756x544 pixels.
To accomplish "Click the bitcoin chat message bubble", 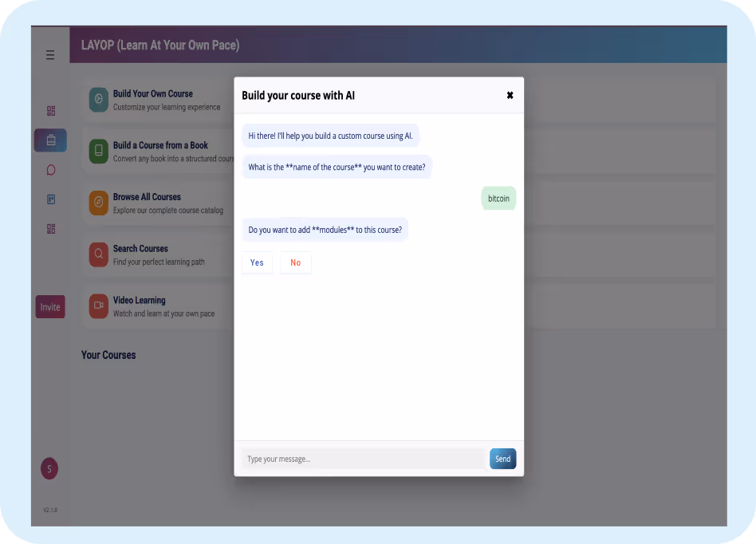I will tap(498, 198).
